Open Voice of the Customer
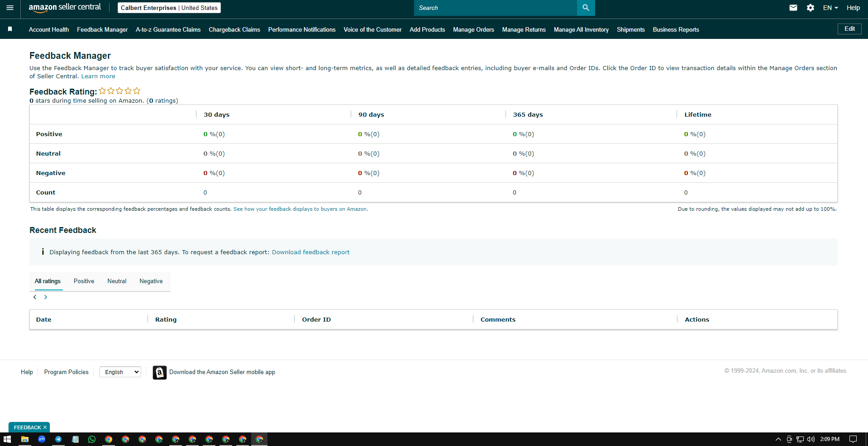The image size is (868, 446). pyautogui.click(x=372, y=29)
